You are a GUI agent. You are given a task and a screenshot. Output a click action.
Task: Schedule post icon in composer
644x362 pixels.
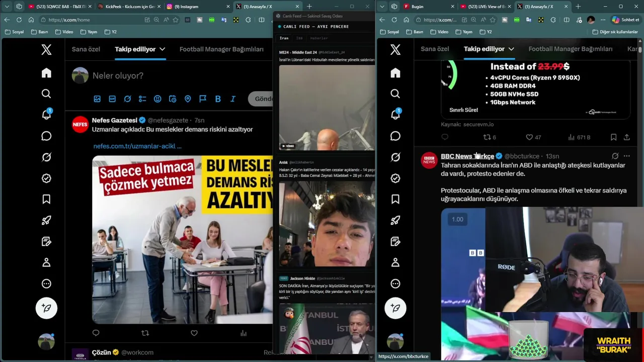coord(173,99)
